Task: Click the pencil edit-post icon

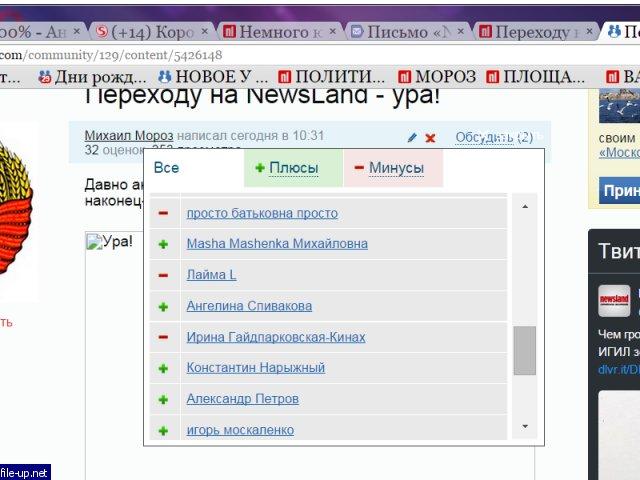Action: tap(412, 138)
